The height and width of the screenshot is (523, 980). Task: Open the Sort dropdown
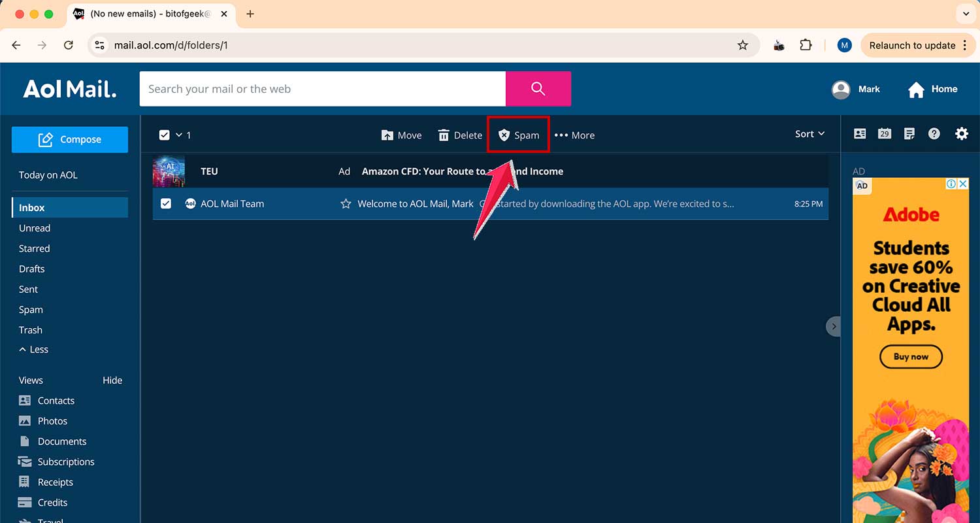pyautogui.click(x=809, y=134)
